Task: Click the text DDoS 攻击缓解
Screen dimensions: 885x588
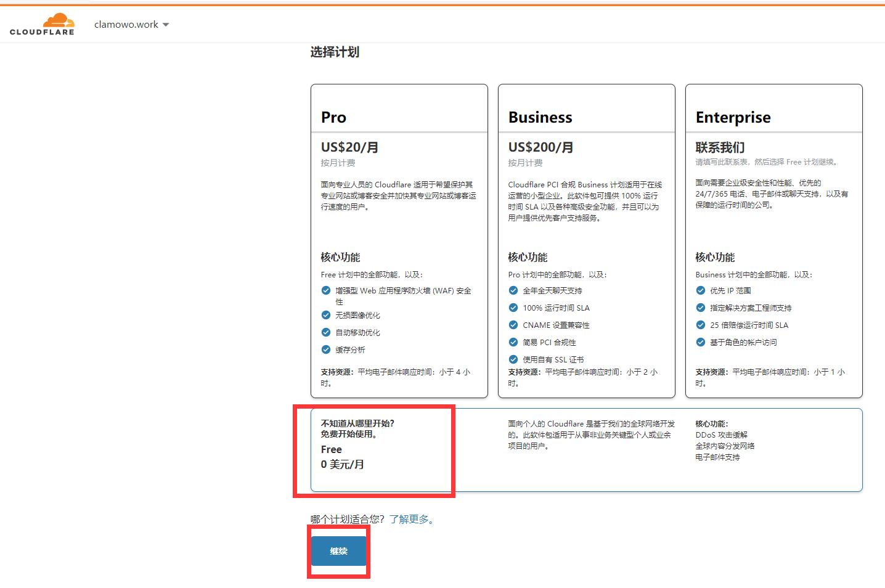Action: point(721,435)
